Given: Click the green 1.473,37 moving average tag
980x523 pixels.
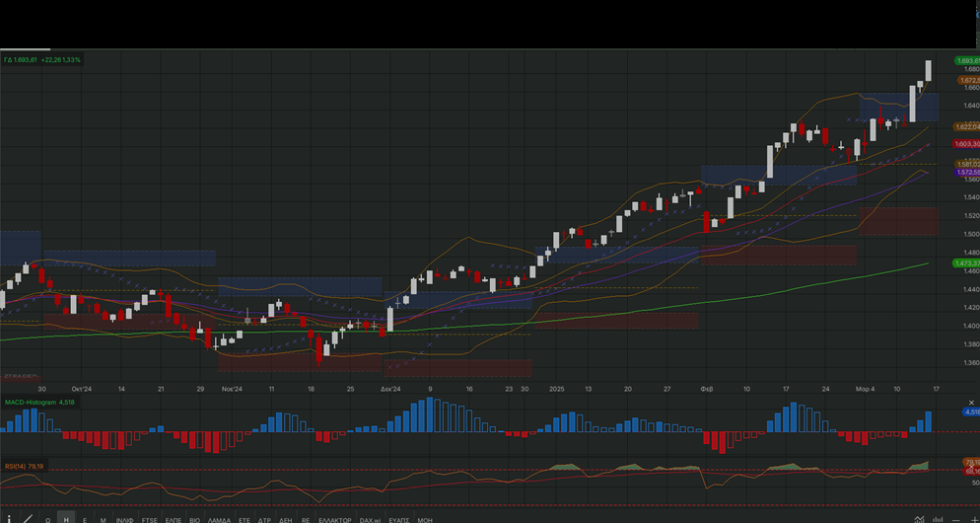Looking at the screenshot, I should tap(966, 263).
